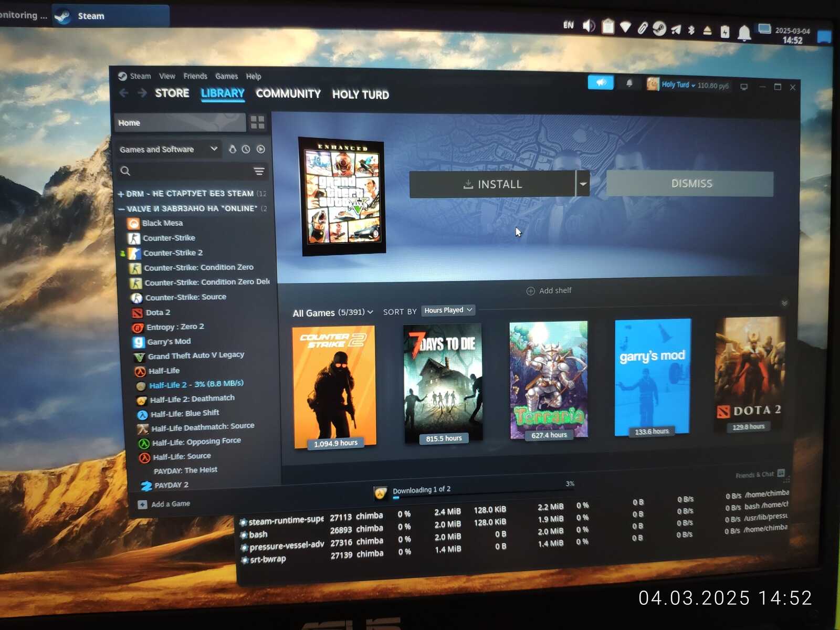This screenshot has width=840, height=630.
Task: Click the Telegram icon in the system tray
Action: (x=676, y=29)
